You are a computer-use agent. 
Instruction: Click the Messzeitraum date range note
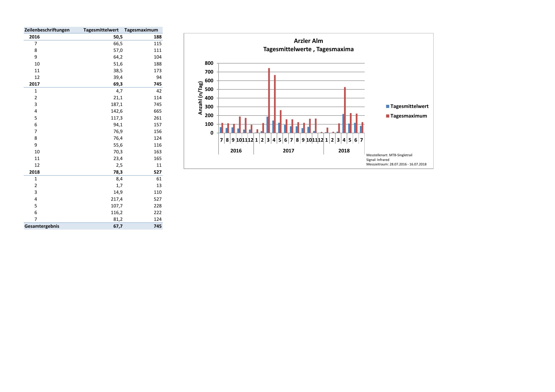pyautogui.click(x=396, y=164)
